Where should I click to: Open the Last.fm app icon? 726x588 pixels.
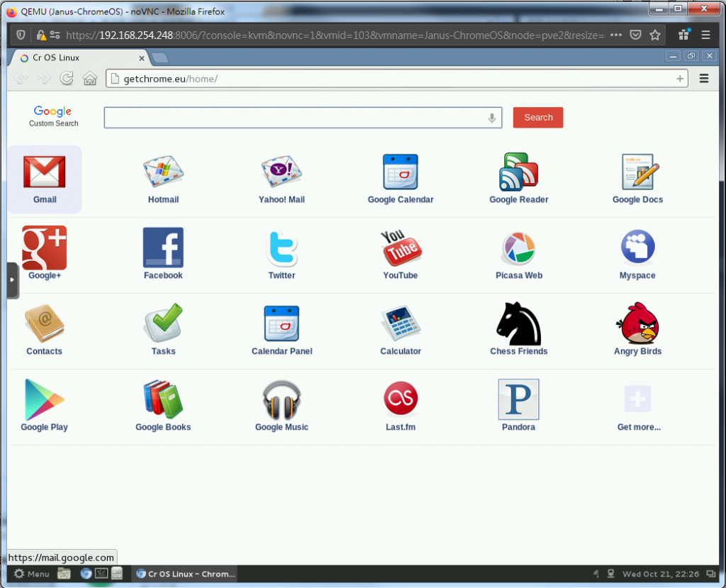tap(401, 398)
